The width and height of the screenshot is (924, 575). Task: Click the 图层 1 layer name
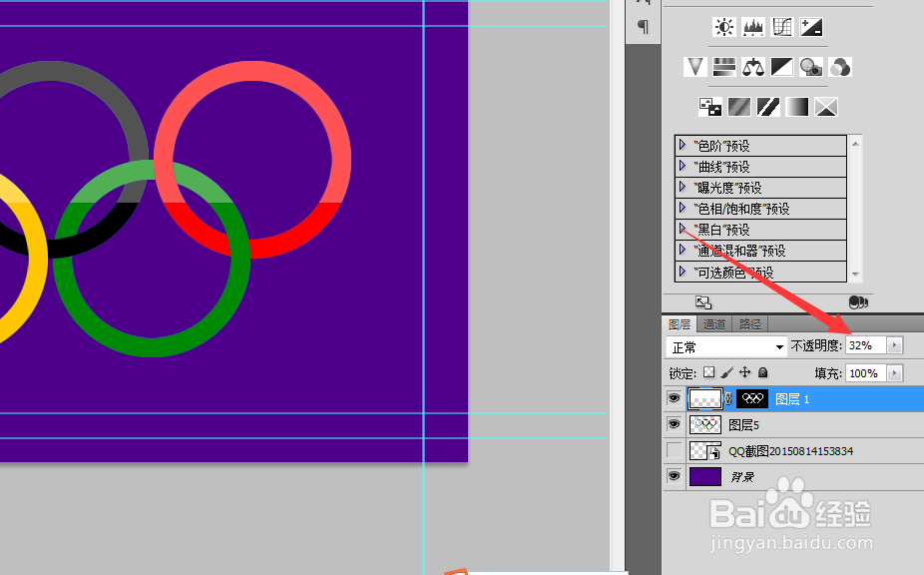pyautogui.click(x=792, y=399)
